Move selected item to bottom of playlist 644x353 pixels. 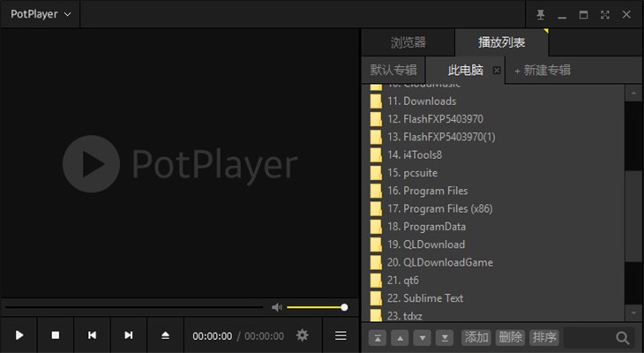445,338
